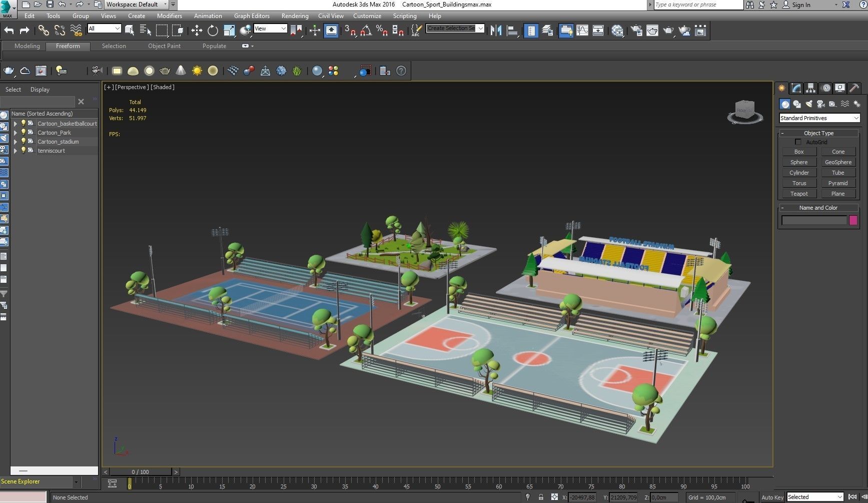
Task: Toggle 3D Snaps on
Action: [350, 31]
